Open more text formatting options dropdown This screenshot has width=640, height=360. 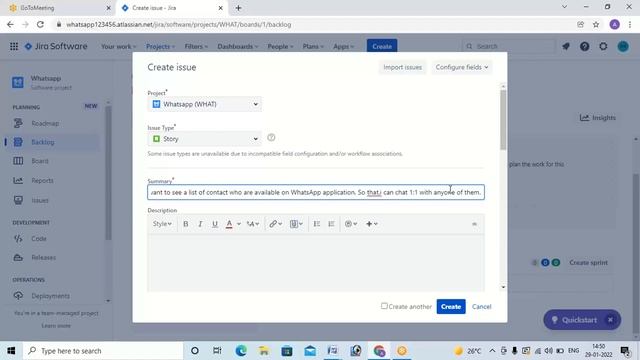coord(253,224)
